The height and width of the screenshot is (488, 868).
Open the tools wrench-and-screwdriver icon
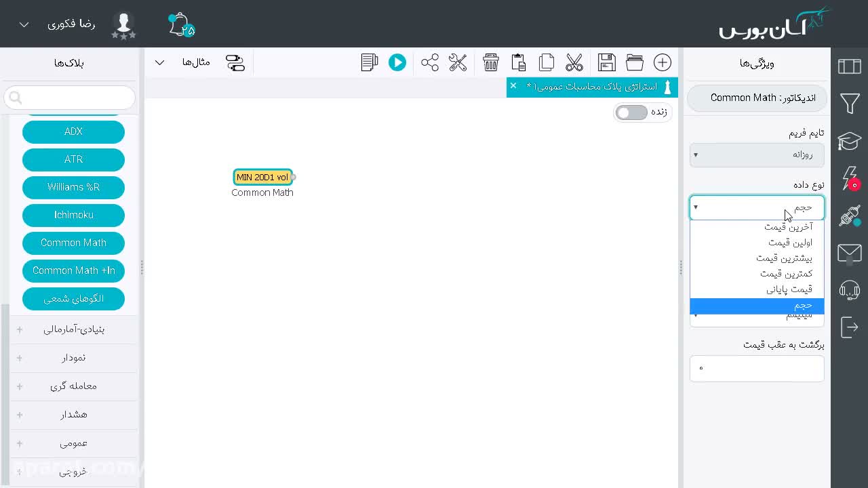458,62
